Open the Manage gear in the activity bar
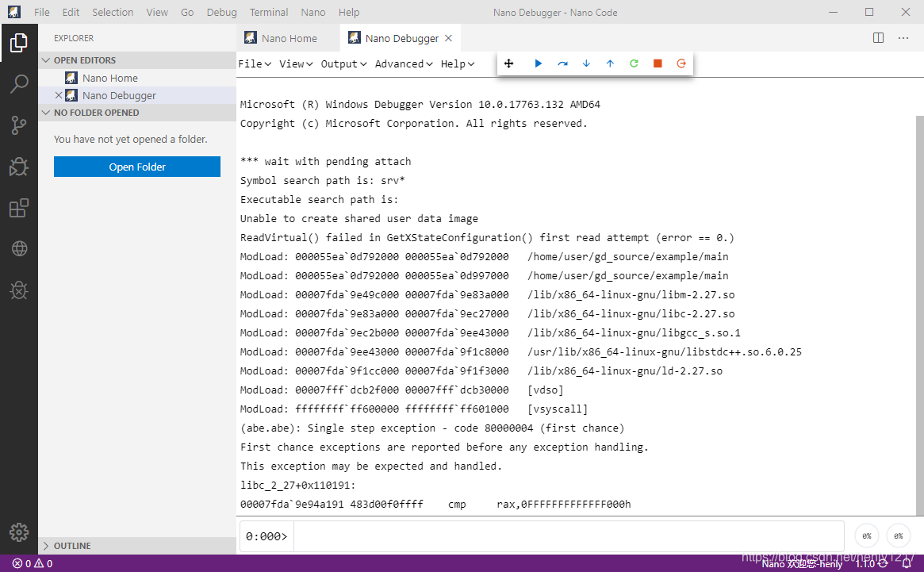The height and width of the screenshot is (572, 924). click(19, 532)
